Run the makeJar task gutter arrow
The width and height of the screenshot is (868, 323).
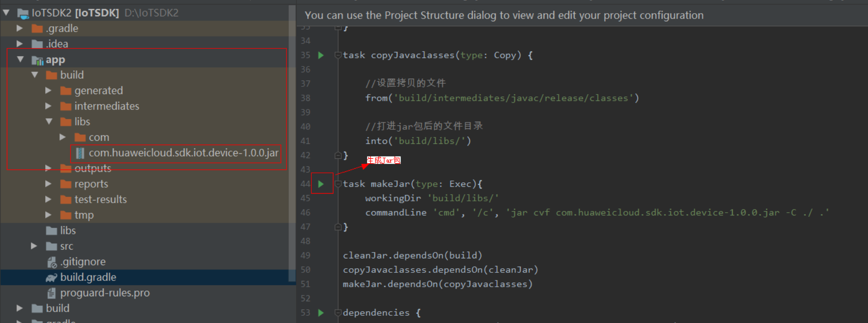tap(321, 184)
